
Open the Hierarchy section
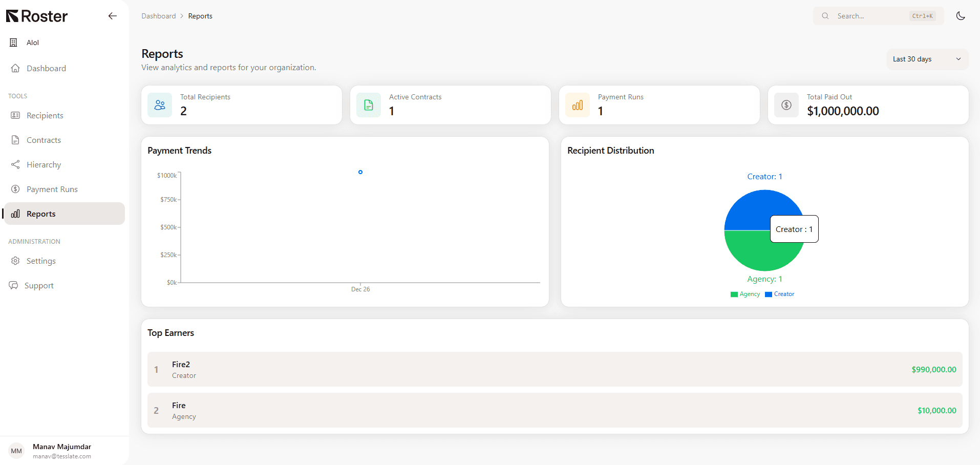[x=44, y=165]
